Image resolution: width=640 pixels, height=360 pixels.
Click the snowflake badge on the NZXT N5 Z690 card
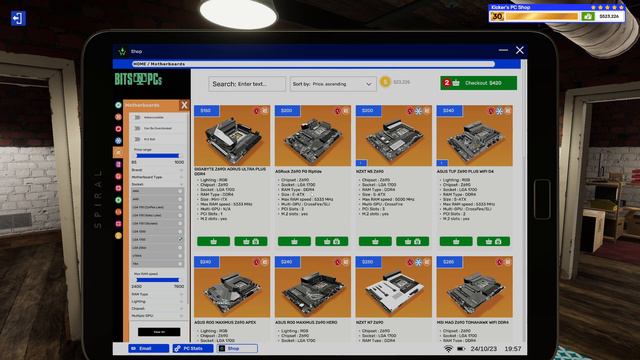point(418,111)
